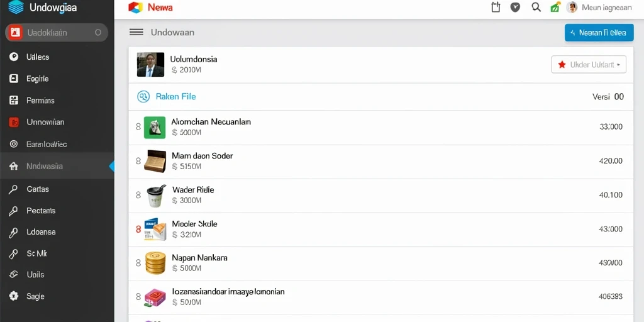Open the EarnloaViec target icon
The image size is (644, 322).
(x=14, y=144)
